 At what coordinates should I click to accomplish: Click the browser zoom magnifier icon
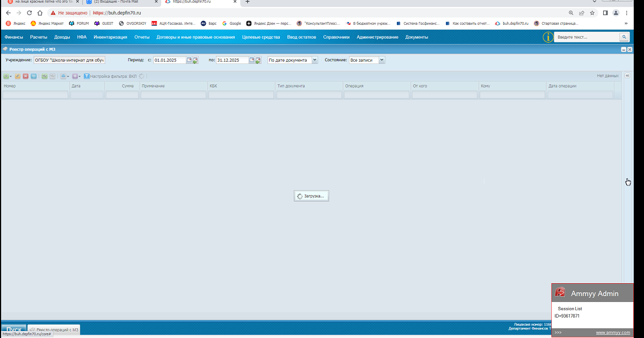point(571,13)
